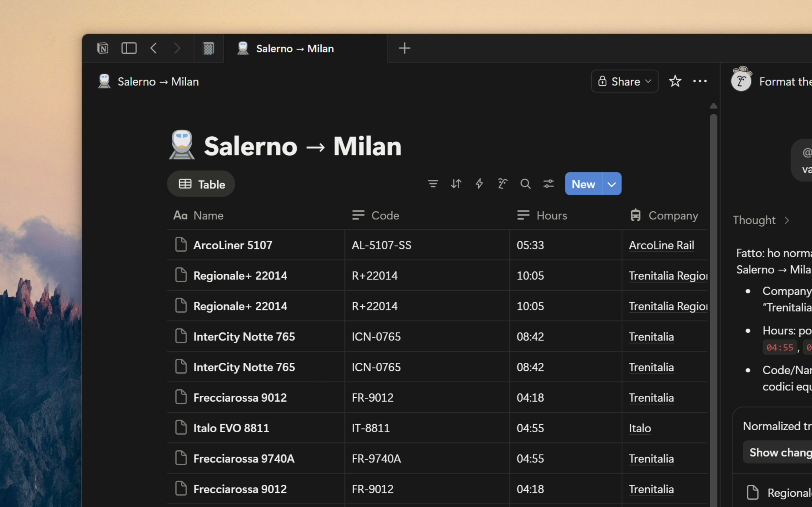
Task: Open the three-dot page menu
Action: 700,81
